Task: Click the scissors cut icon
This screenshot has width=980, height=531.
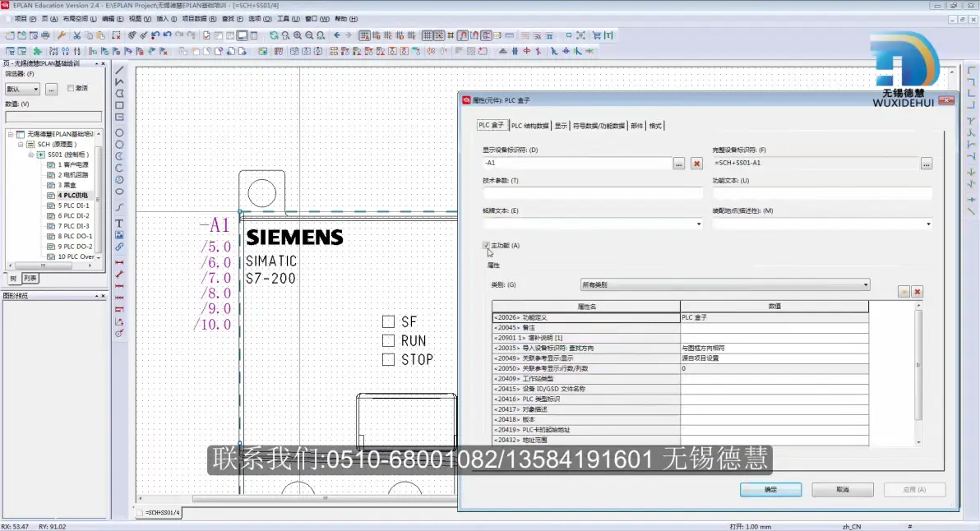Action: (77, 35)
